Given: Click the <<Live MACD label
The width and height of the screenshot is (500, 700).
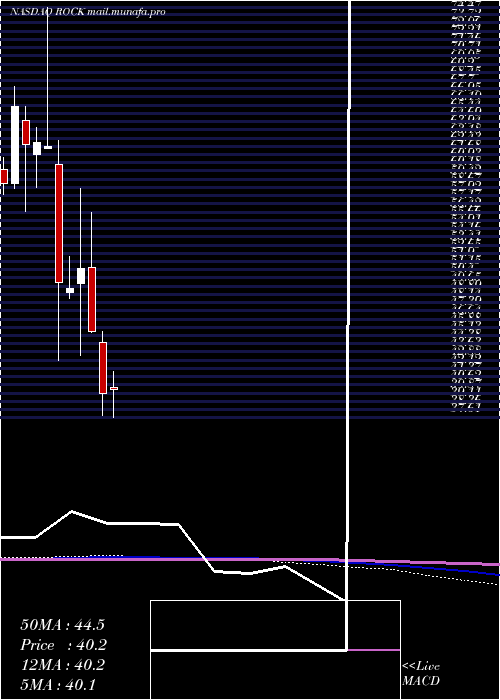Looking at the screenshot, I should (421, 674).
